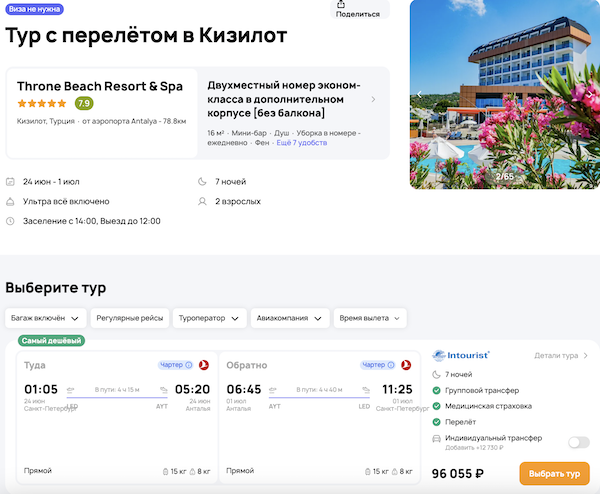The image size is (600, 494).
Task: Click the five-star hotel rating icons
Action: point(42,103)
